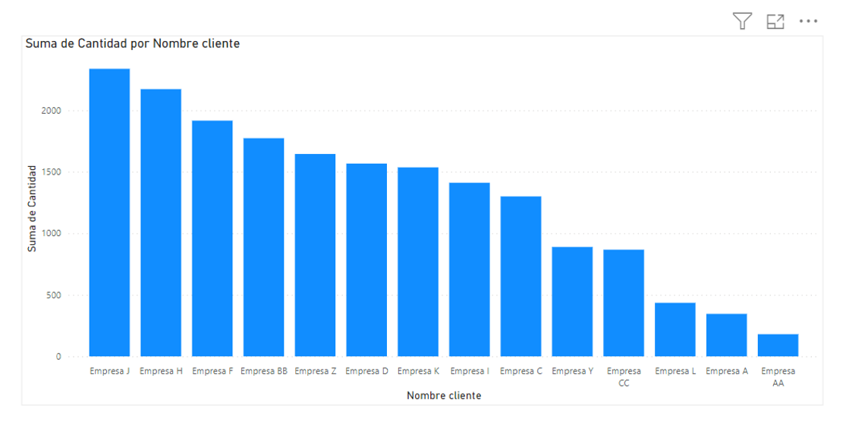868x441 pixels.
Task: Click the Nombre cliente axis title
Action: pos(444,395)
